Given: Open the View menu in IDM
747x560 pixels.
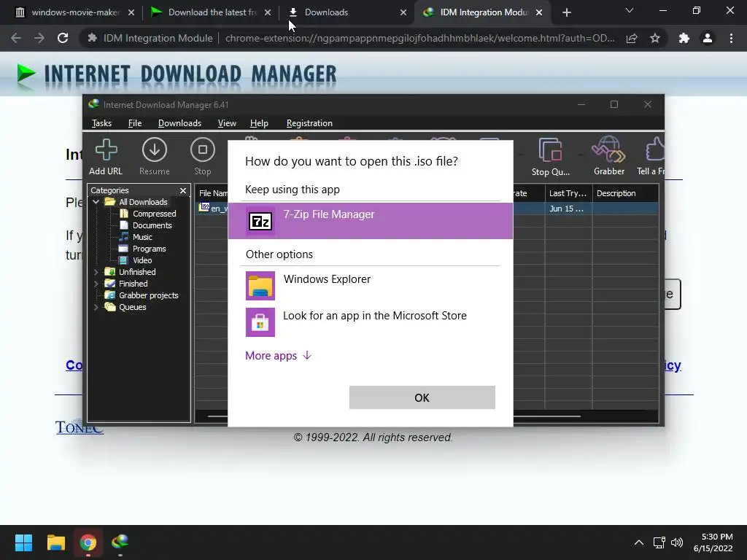Looking at the screenshot, I should coord(227,123).
